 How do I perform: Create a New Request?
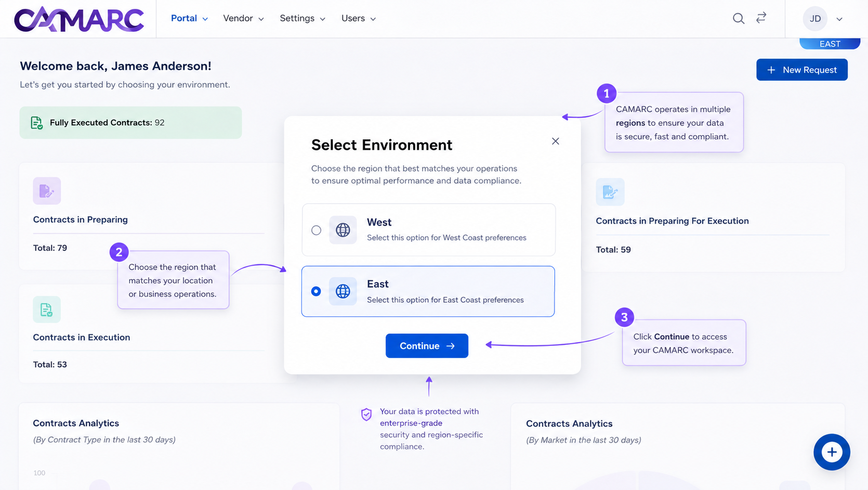point(801,70)
